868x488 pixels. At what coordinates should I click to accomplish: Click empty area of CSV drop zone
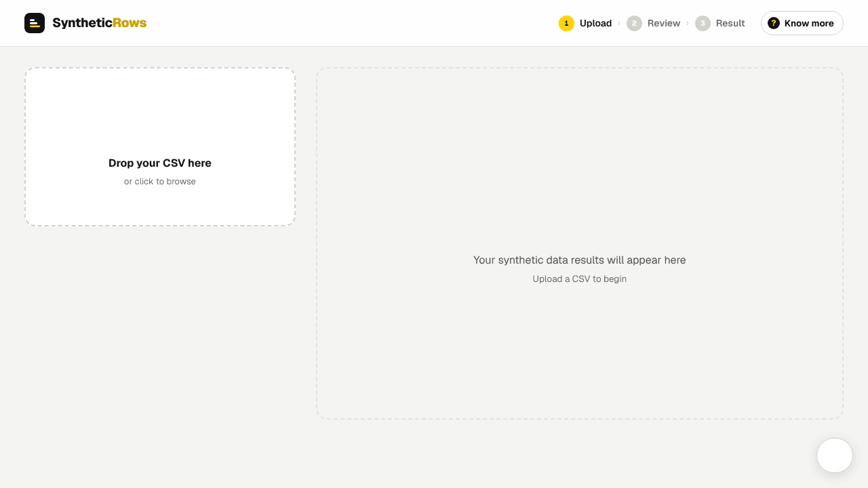coord(160,108)
